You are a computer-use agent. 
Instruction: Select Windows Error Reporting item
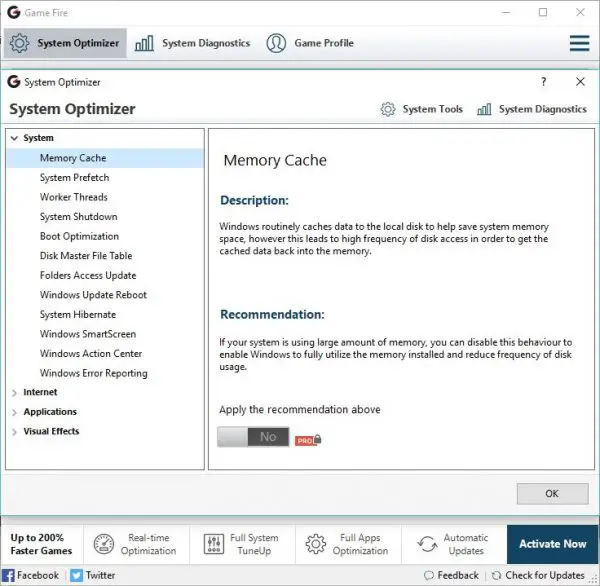106,373
